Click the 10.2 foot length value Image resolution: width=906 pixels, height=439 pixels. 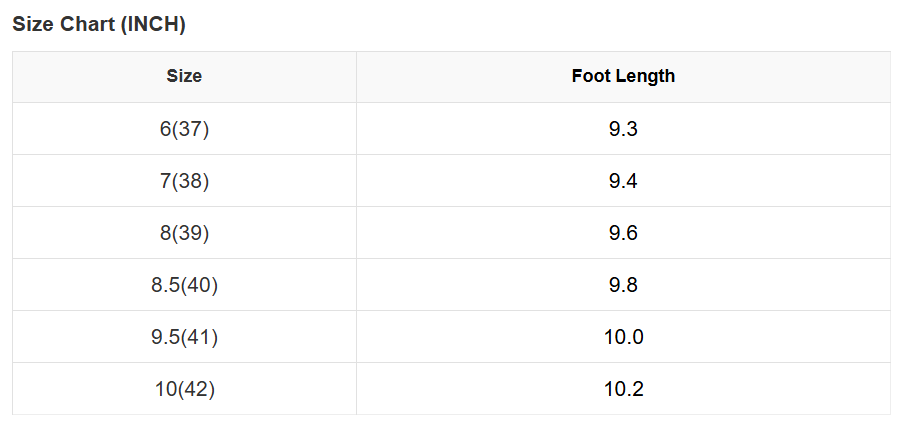(623, 389)
